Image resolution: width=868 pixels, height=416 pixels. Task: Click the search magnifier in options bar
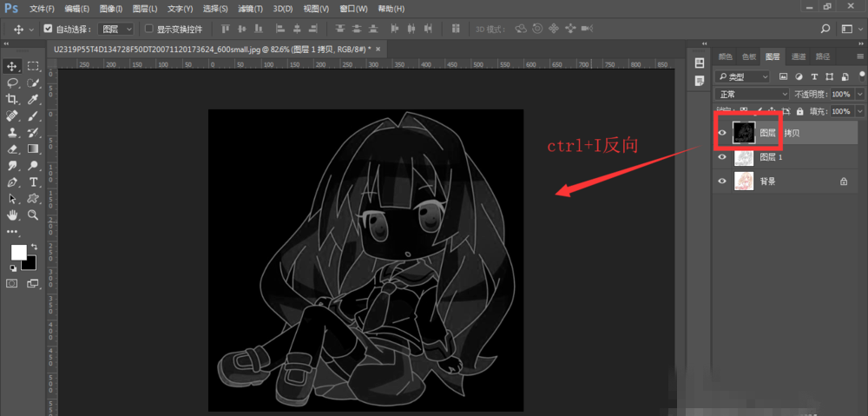825,29
